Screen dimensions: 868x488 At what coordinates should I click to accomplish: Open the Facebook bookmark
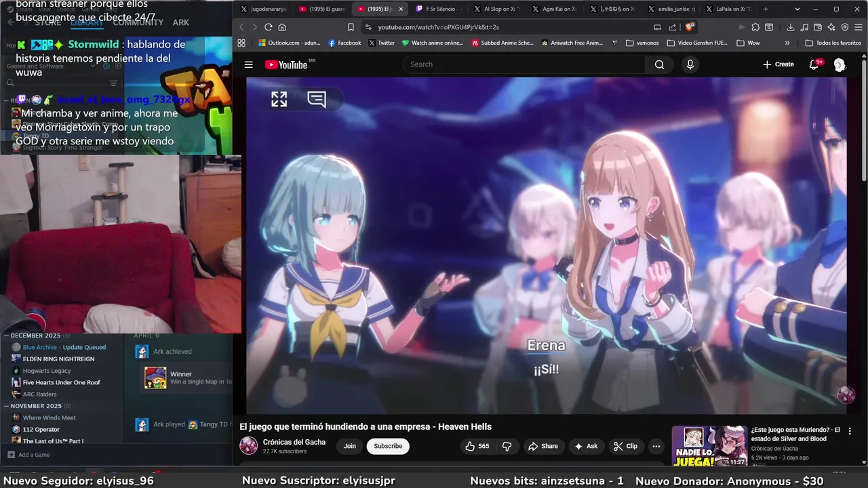click(x=344, y=43)
